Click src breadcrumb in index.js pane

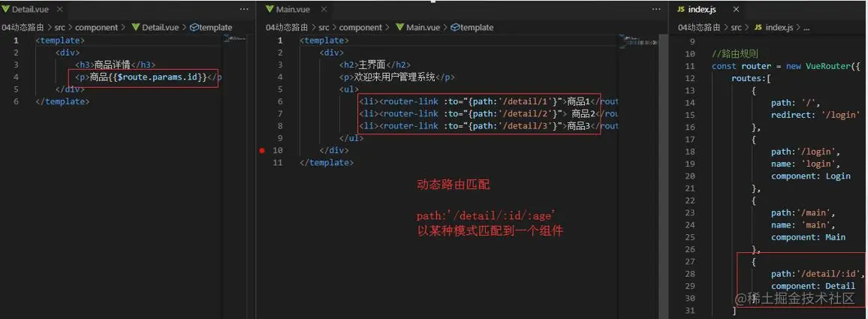click(737, 27)
